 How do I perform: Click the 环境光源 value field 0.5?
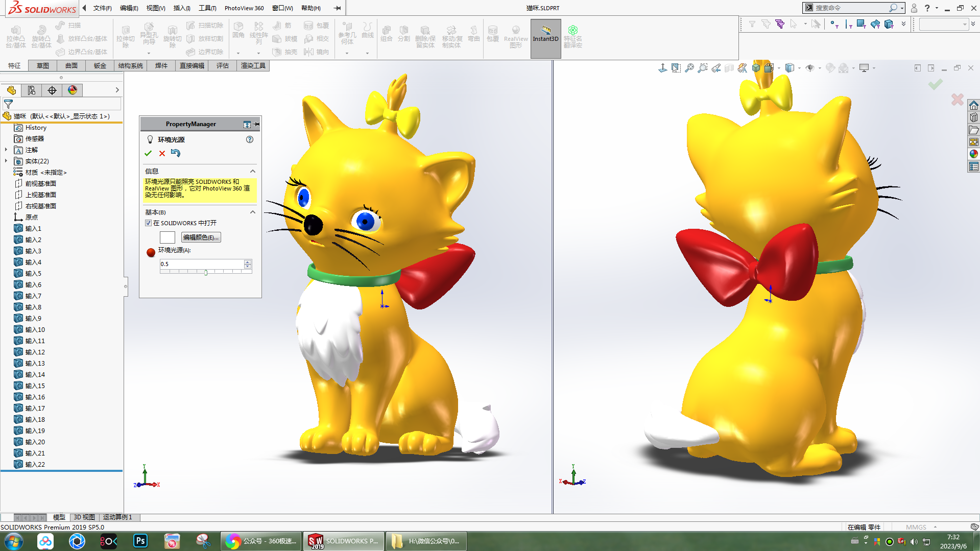coord(202,264)
